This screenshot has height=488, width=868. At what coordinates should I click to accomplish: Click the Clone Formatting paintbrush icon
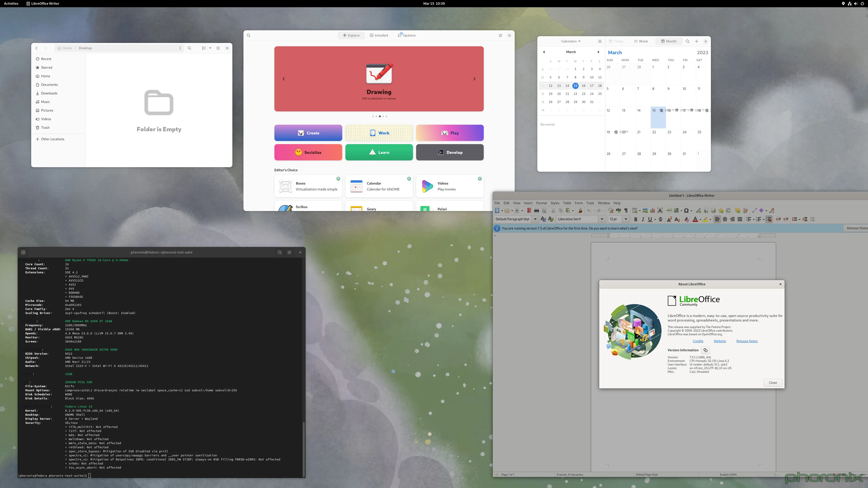(x=580, y=211)
